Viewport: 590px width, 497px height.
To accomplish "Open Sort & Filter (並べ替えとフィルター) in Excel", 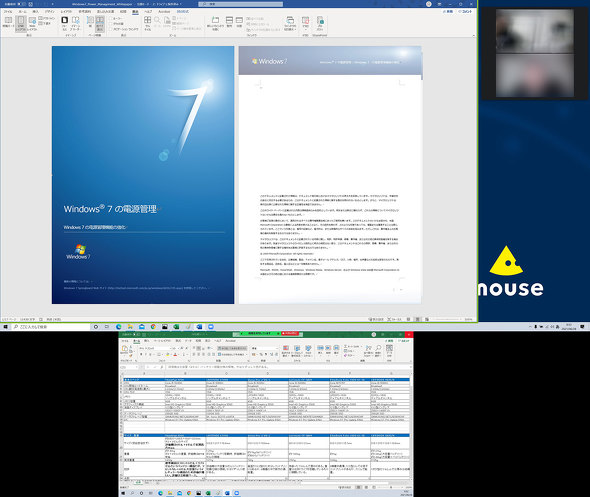I will [x=369, y=351].
